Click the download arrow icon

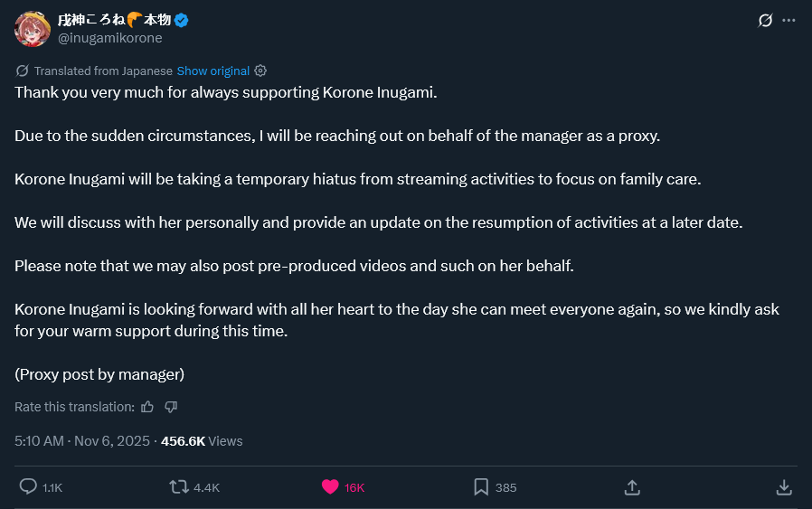pos(784,487)
